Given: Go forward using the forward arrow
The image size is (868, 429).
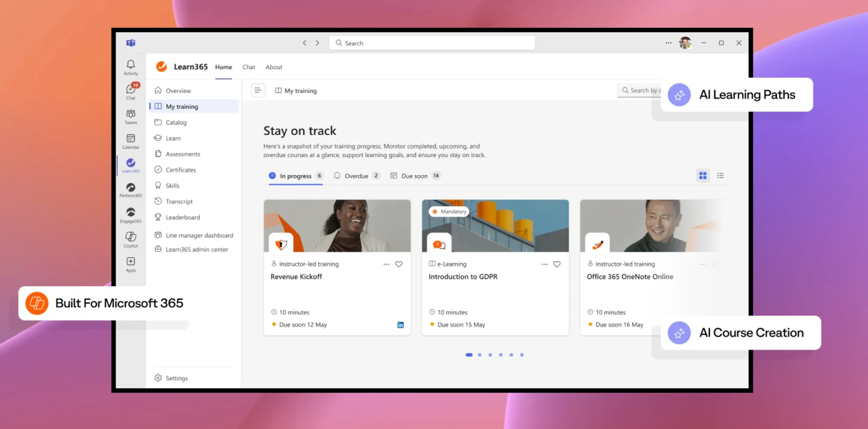Looking at the screenshot, I should point(317,43).
